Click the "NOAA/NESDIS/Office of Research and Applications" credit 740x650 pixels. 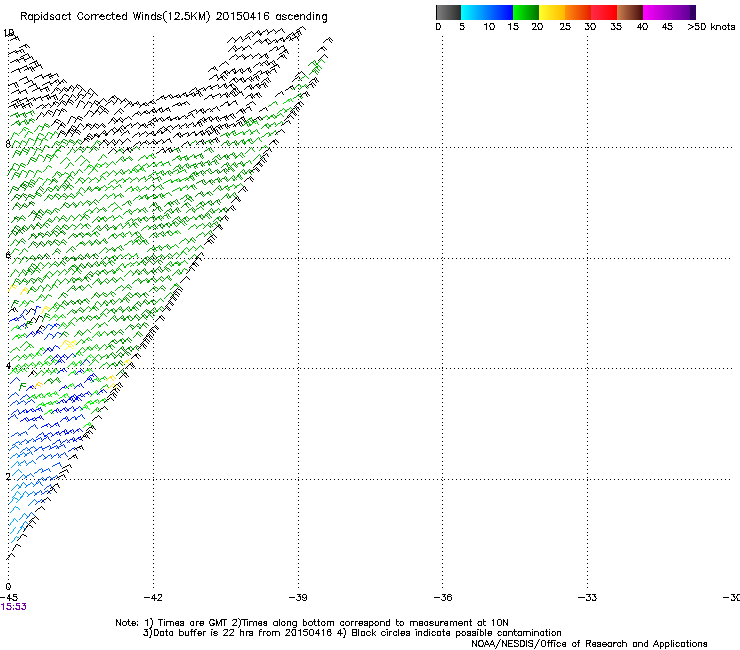pos(589,644)
